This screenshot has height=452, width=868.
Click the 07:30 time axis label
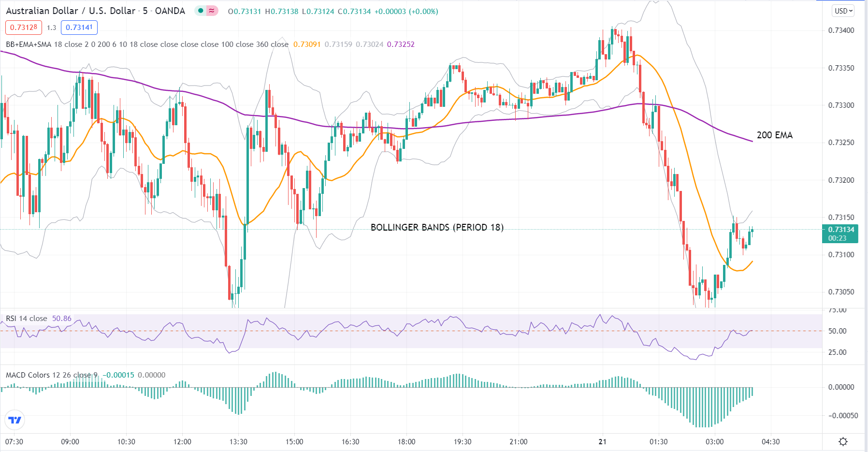[14, 442]
